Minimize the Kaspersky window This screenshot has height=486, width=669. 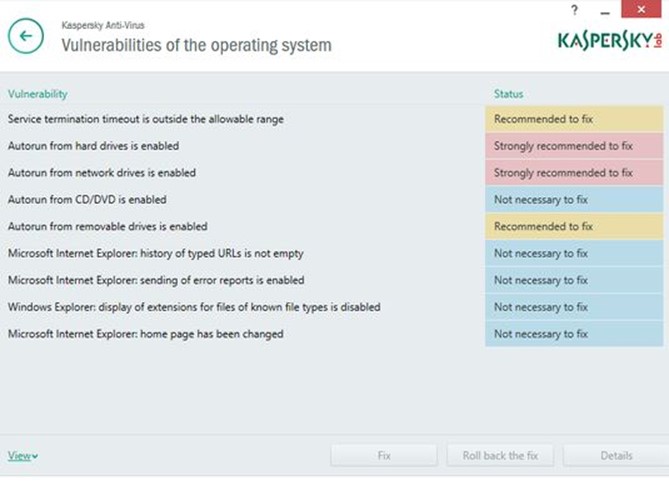pyautogui.click(x=603, y=10)
